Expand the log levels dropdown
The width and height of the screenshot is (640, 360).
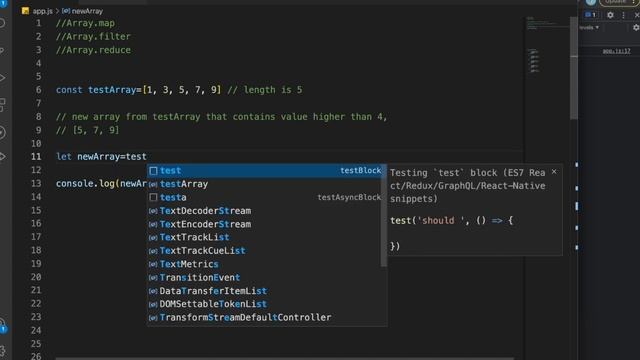tap(589, 27)
